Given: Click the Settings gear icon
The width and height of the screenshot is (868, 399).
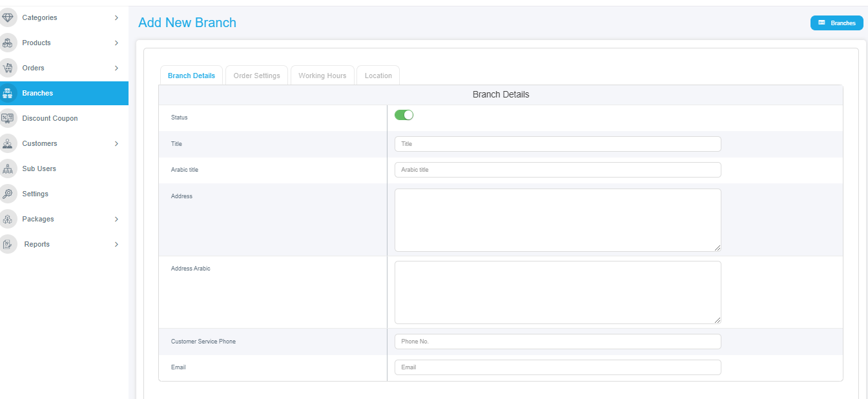Looking at the screenshot, I should point(8,194).
